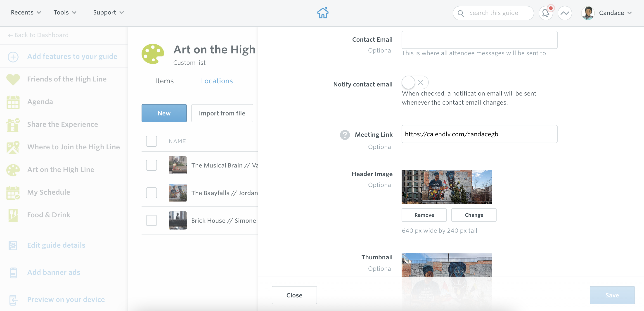Click Add features to your guide link

pyautogui.click(x=72, y=57)
